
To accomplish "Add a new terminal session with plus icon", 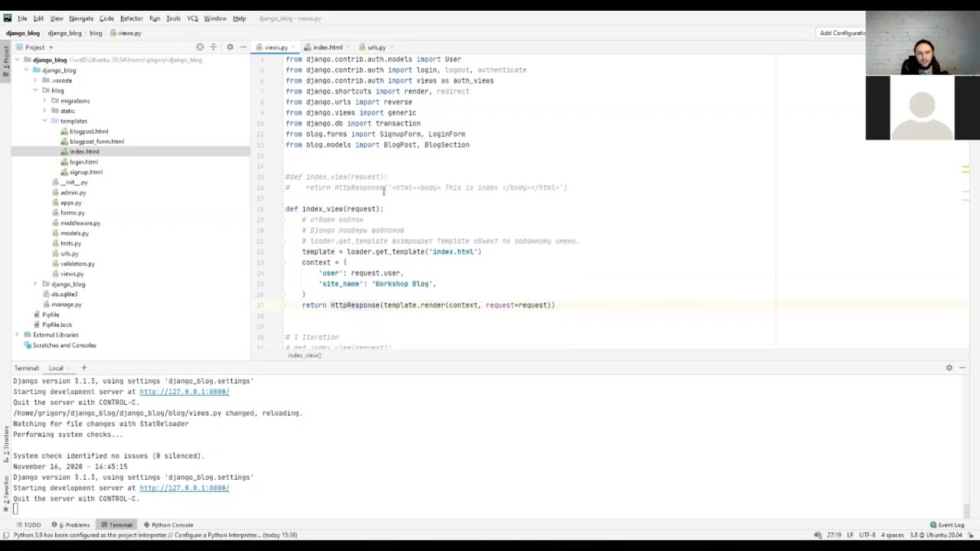I will (84, 368).
